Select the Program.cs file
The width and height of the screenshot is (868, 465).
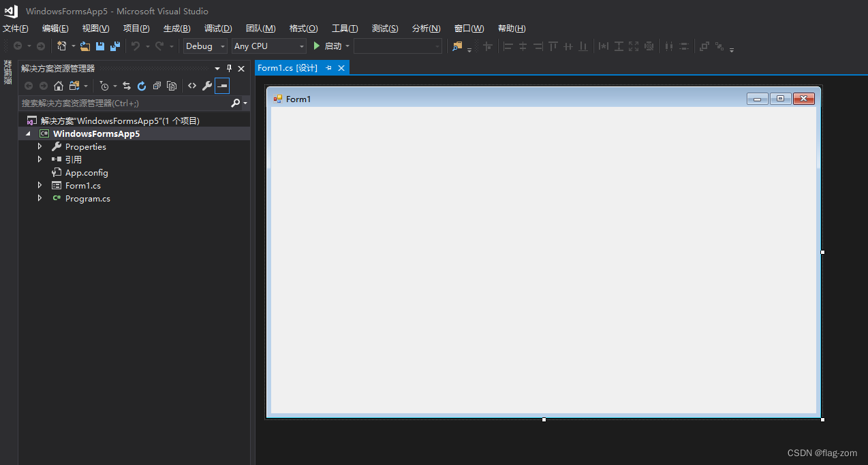point(88,198)
